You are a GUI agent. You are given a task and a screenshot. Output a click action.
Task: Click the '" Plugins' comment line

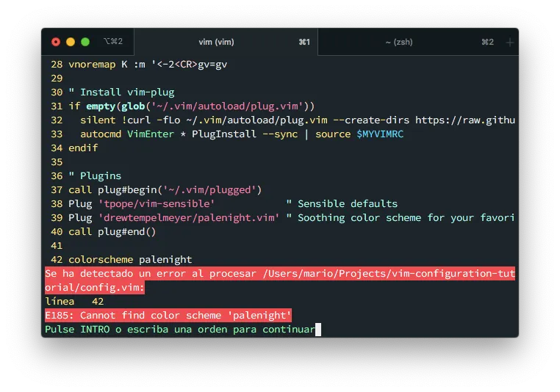click(x=95, y=176)
